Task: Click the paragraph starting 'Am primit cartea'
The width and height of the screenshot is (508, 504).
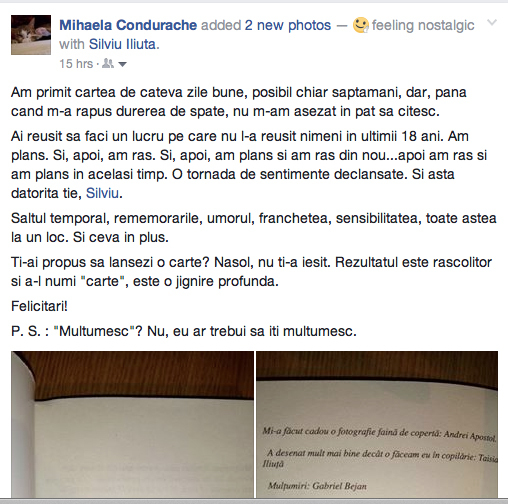Action: (239, 102)
